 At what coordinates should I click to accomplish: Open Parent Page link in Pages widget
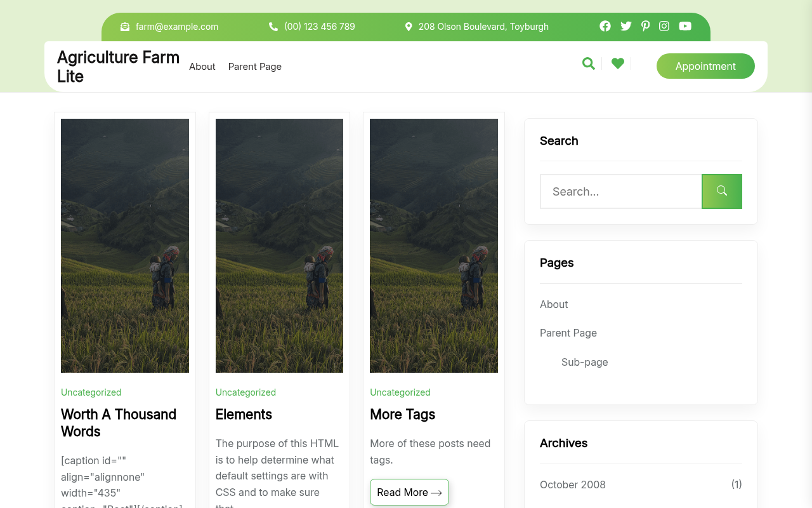(568, 333)
